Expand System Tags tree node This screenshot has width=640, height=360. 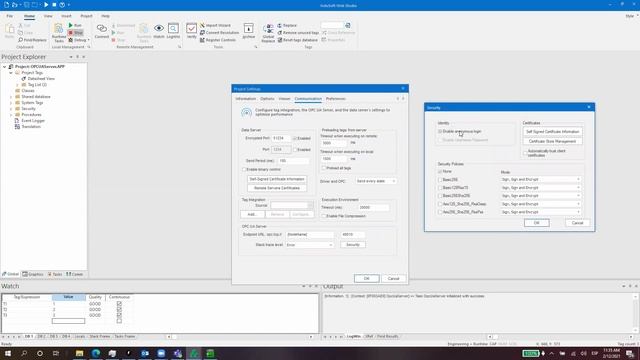click(x=11, y=103)
